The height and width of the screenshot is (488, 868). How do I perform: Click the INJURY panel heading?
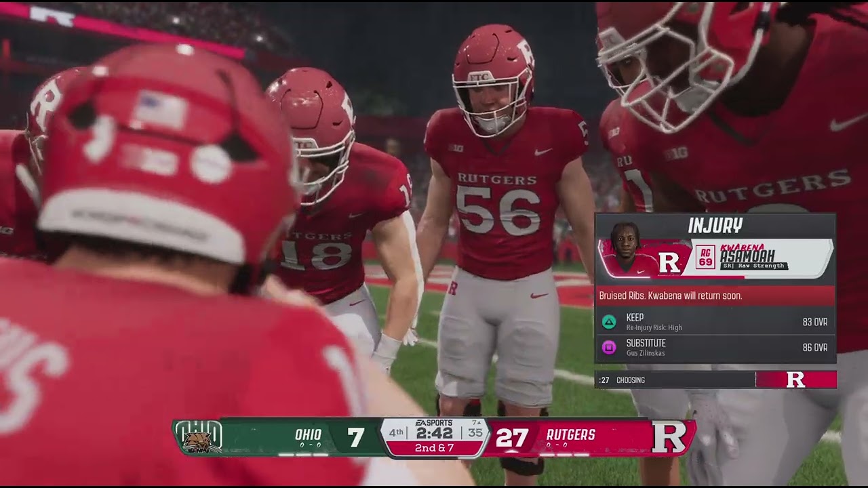[x=715, y=226]
